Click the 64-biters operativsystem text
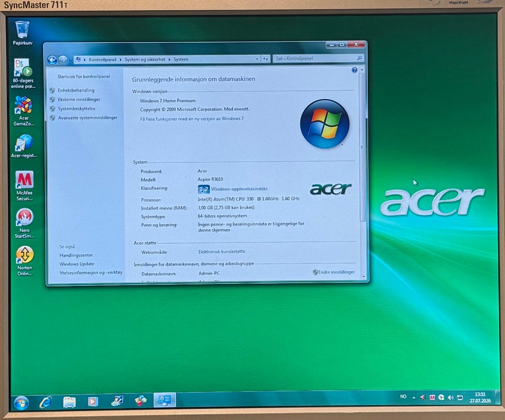The width and height of the screenshot is (505, 420). [222, 216]
